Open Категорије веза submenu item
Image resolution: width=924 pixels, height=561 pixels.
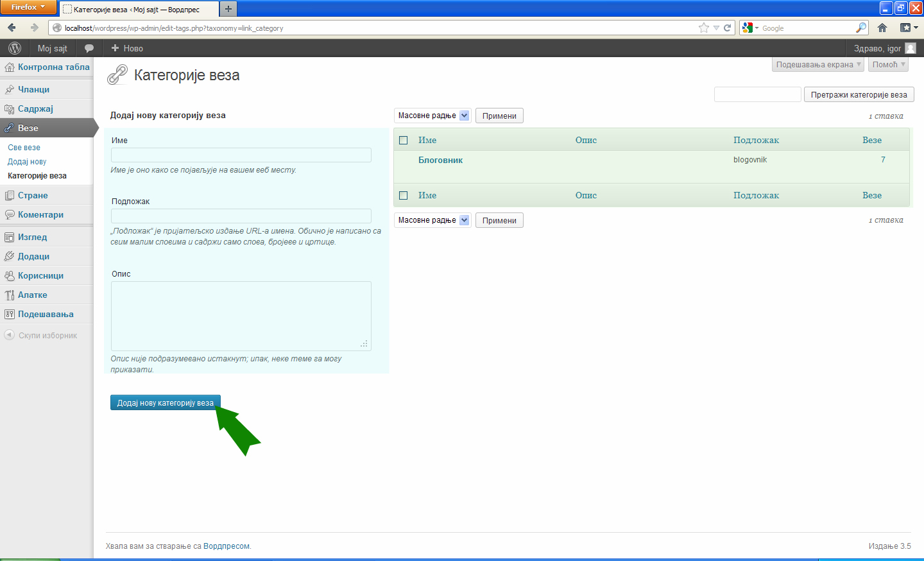click(x=37, y=176)
